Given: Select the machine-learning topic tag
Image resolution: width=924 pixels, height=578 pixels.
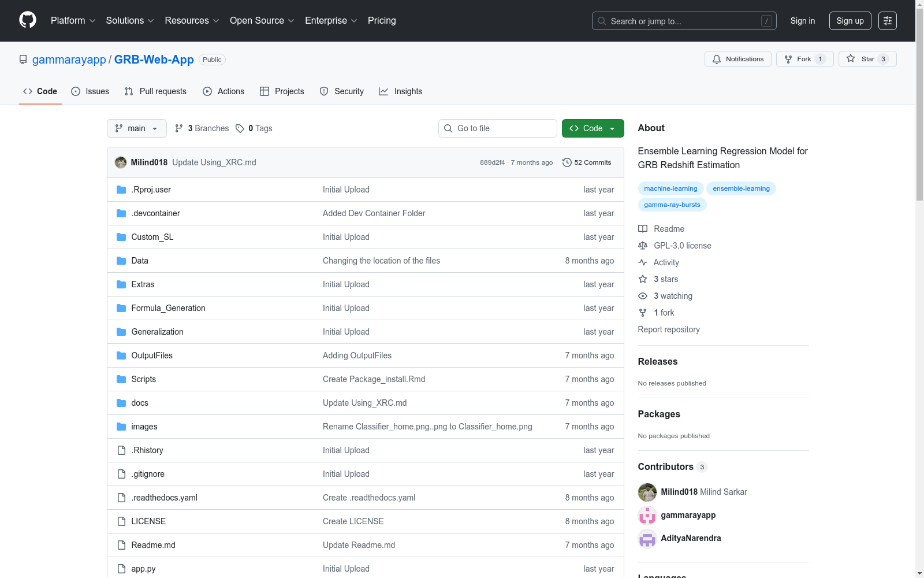Looking at the screenshot, I should [x=670, y=188].
